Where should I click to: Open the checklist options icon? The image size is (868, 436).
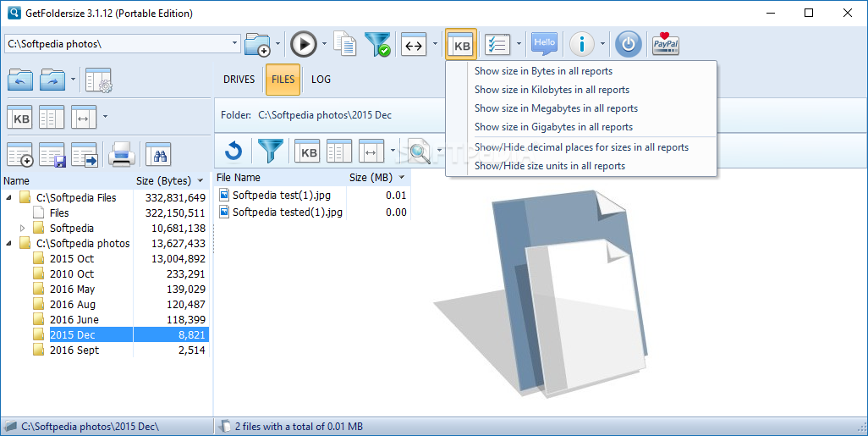(497, 45)
